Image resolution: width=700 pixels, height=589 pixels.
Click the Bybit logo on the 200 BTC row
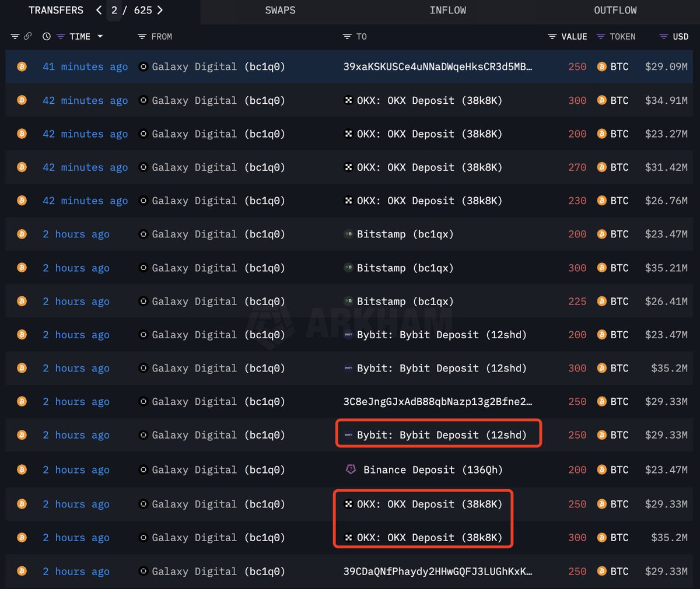coord(348,335)
